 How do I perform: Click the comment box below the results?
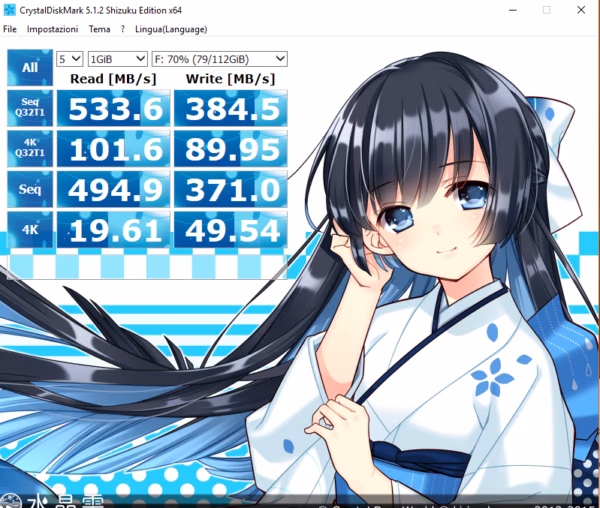[x=147, y=265]
